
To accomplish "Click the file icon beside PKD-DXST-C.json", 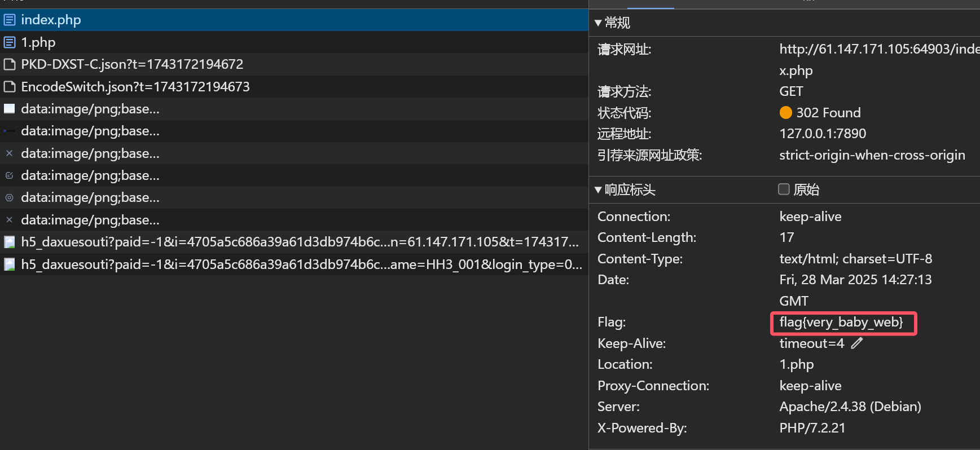I will pyautogui.click(x=9, y=64).
